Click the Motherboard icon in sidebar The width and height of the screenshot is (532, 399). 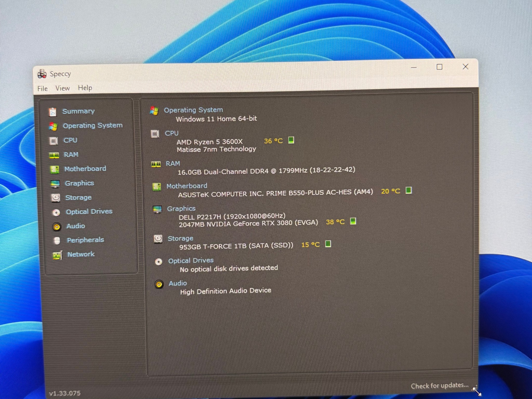55,169
